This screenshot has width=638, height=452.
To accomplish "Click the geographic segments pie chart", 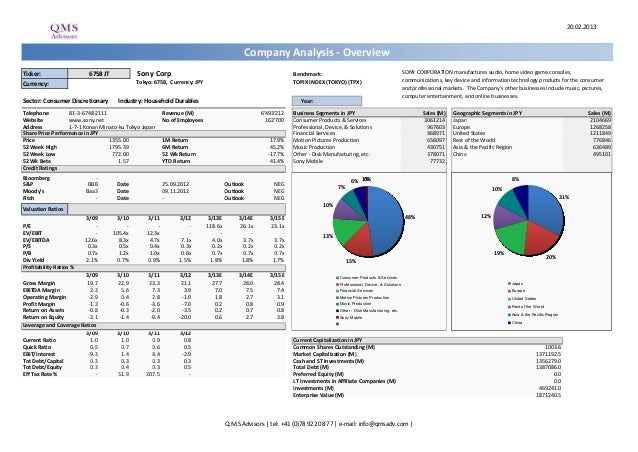I will [x=529, y=220].
